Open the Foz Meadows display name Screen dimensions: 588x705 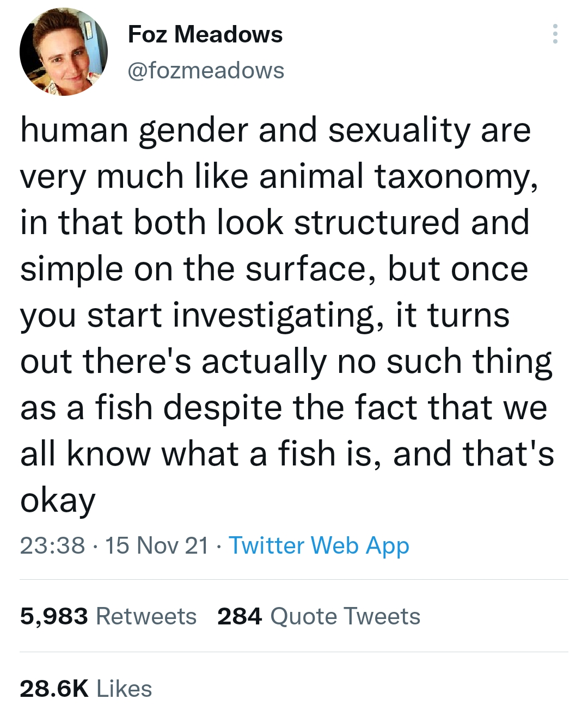click(x=205, y=34)
